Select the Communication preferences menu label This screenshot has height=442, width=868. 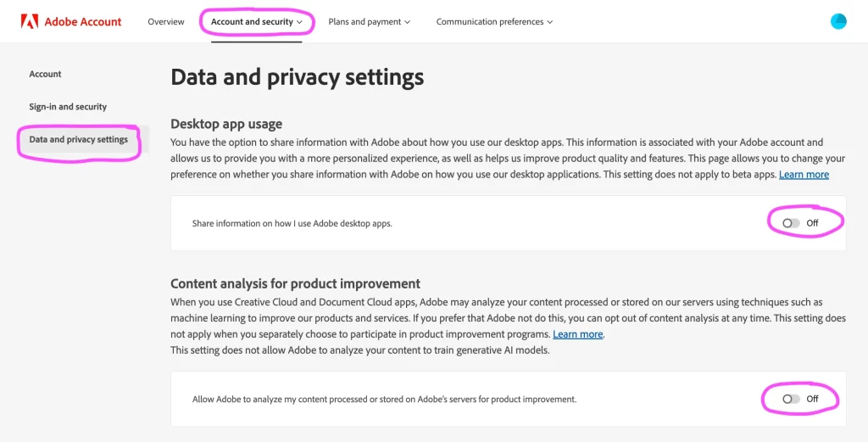tap(489, 22)
